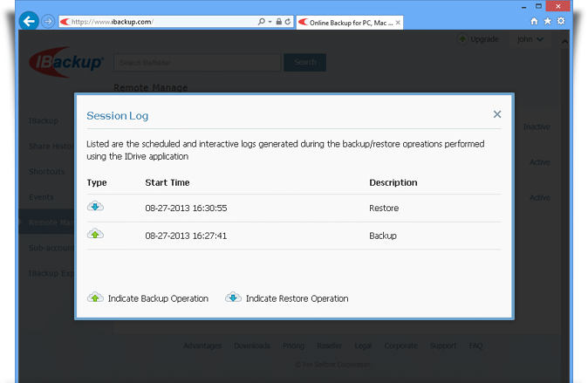The image size is (588, 383).
Task: Click the Inactive status text
Action: (537, 127)
